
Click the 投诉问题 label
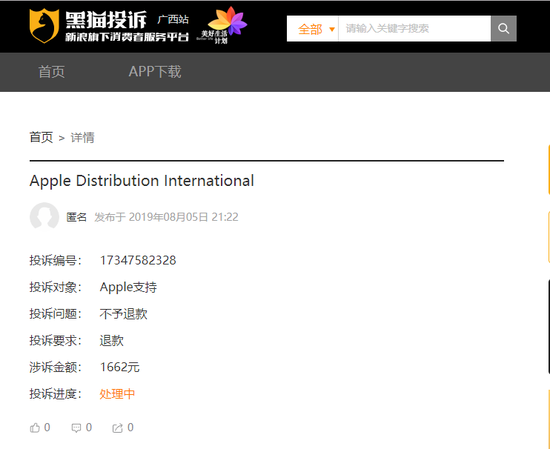55,314
